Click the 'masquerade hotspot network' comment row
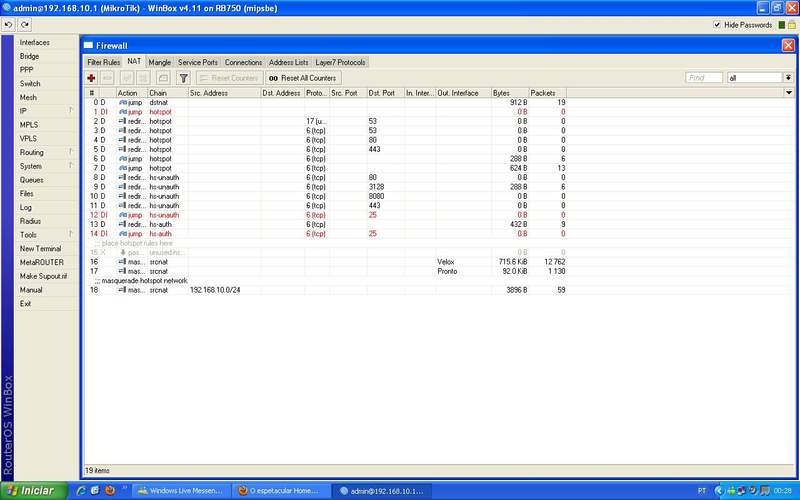Screen dimensions: 800x500 pos(141,281)
